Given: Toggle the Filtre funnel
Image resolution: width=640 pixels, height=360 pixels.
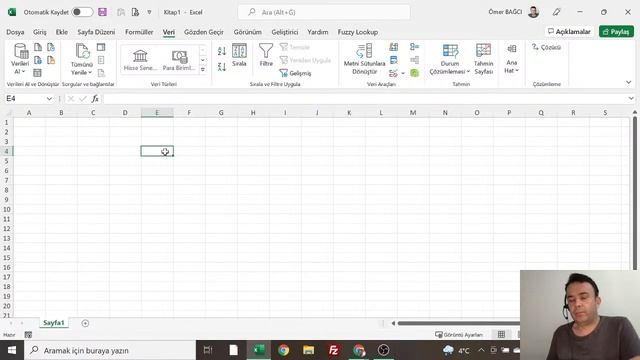Looking at the screenshot, I should 266,55.
